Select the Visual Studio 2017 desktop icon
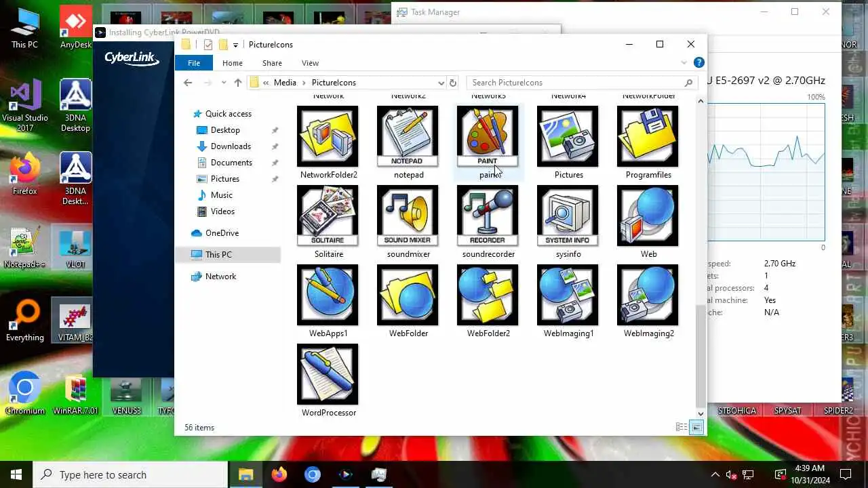The image size is (868, 488). coord(25,105)
